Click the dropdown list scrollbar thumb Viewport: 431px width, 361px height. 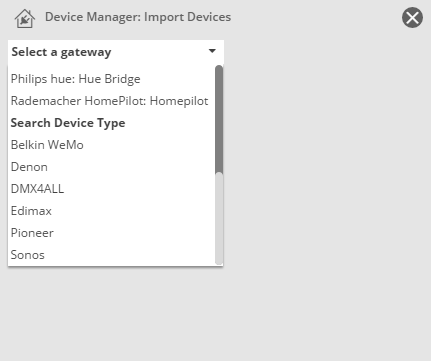(x=219, y=119)
